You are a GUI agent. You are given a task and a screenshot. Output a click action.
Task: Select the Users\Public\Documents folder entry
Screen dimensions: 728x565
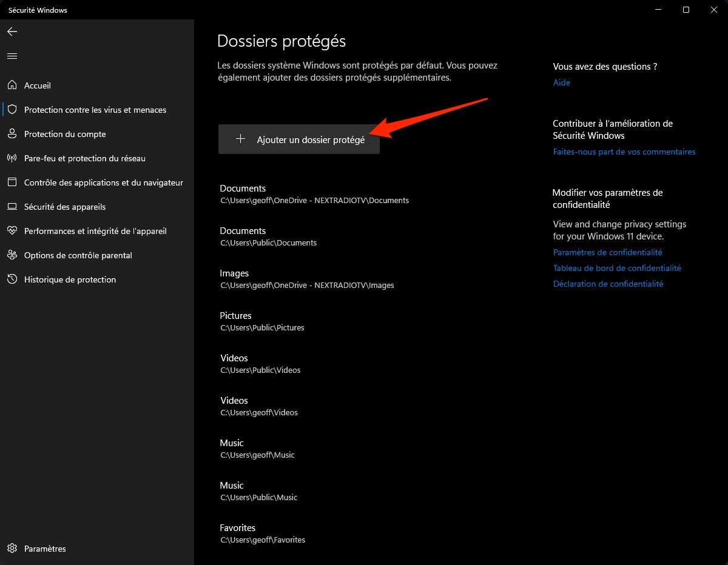268,236
